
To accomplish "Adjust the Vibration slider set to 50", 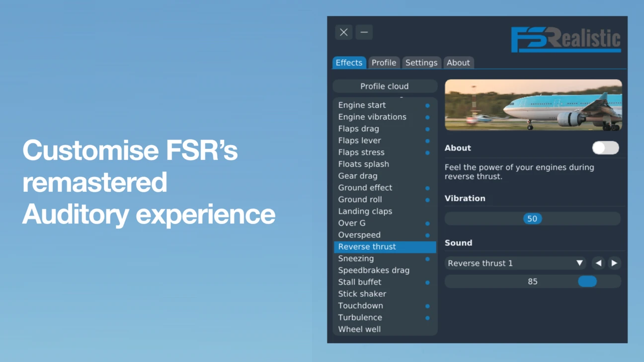I will click(x=533, y=218).
